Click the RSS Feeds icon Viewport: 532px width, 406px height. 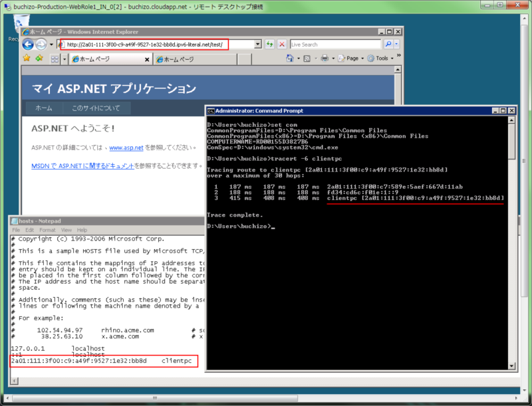pyautogui.click(x=307, y=58)
